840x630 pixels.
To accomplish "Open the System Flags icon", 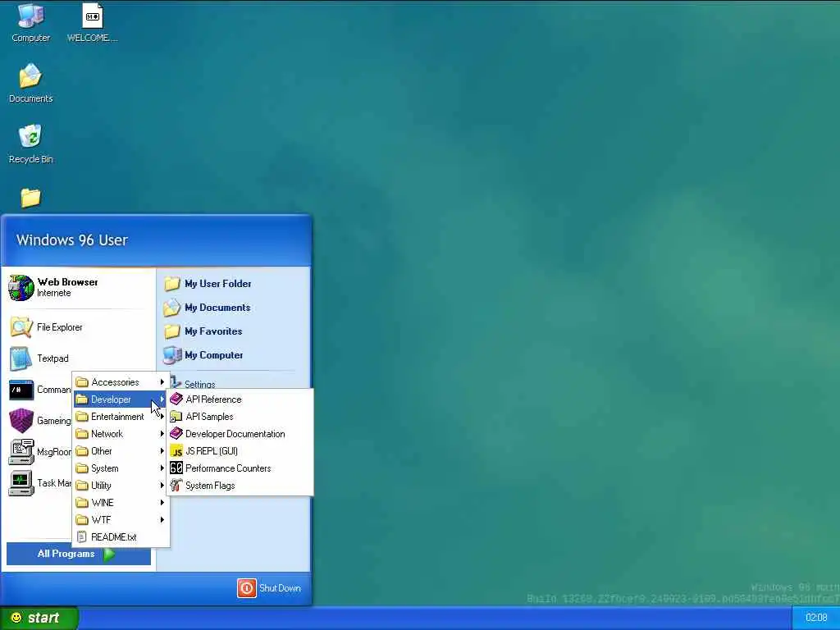I will coord(176,486).
